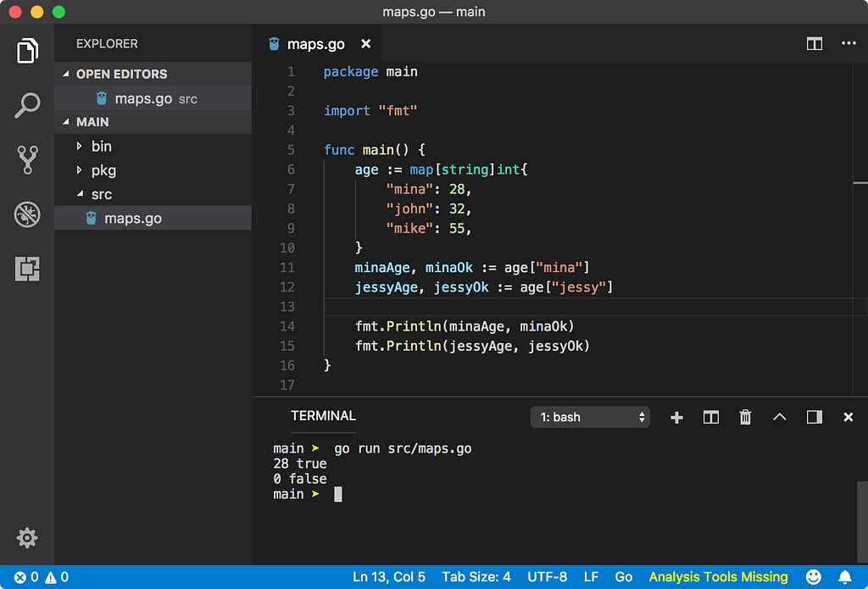The width and height of the screenshot is (868, 589).
Task: Collapse the src folder
Action: click(153, 194)
